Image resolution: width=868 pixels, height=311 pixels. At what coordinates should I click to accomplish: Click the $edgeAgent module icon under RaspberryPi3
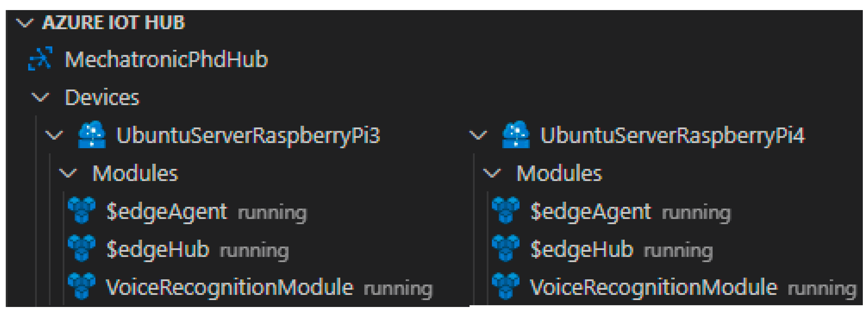tap(82, 210)
